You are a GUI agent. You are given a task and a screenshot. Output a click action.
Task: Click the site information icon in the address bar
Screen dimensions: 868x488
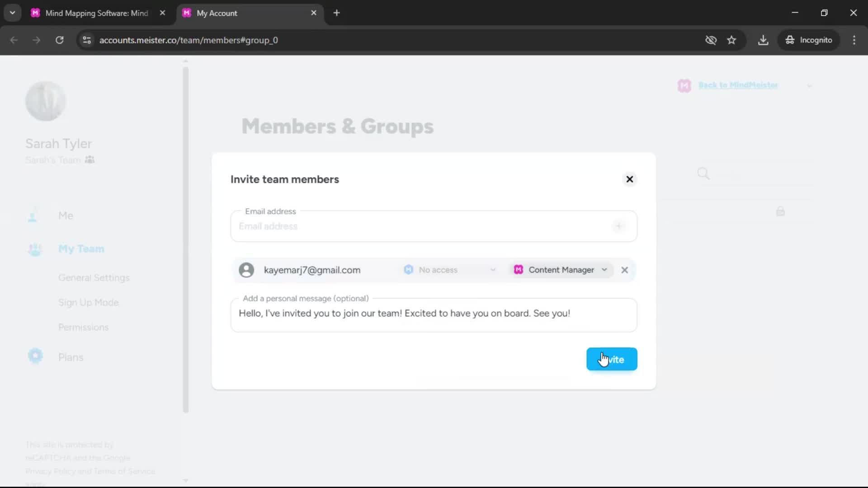[x=87, y=40]
